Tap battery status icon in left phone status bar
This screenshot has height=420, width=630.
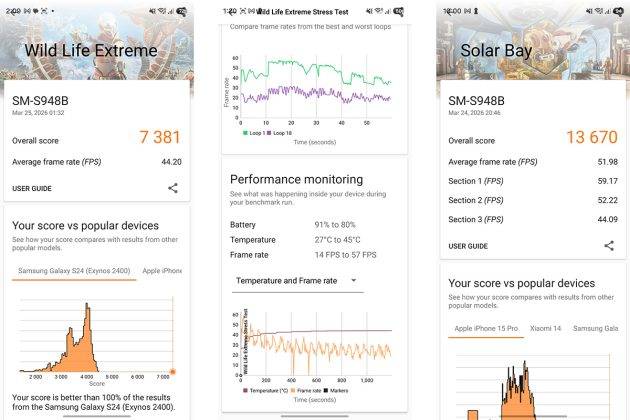click(x=181, y=12)
